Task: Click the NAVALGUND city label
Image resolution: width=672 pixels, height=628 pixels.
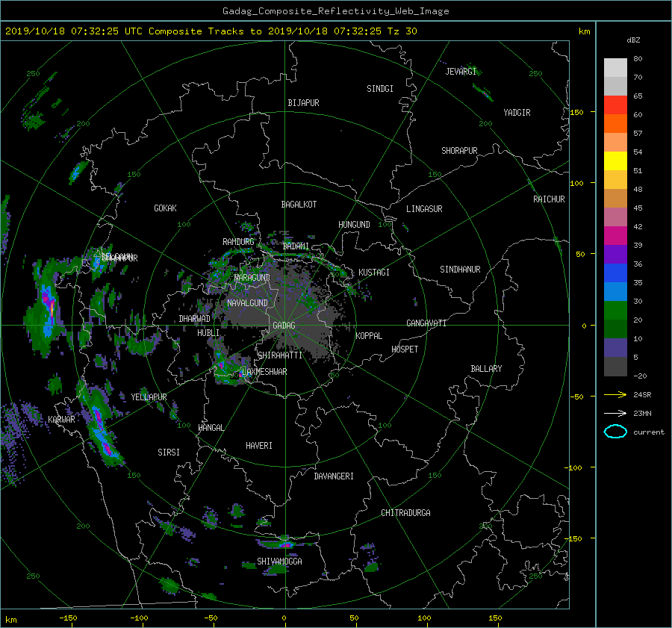Action: [247, 303]
